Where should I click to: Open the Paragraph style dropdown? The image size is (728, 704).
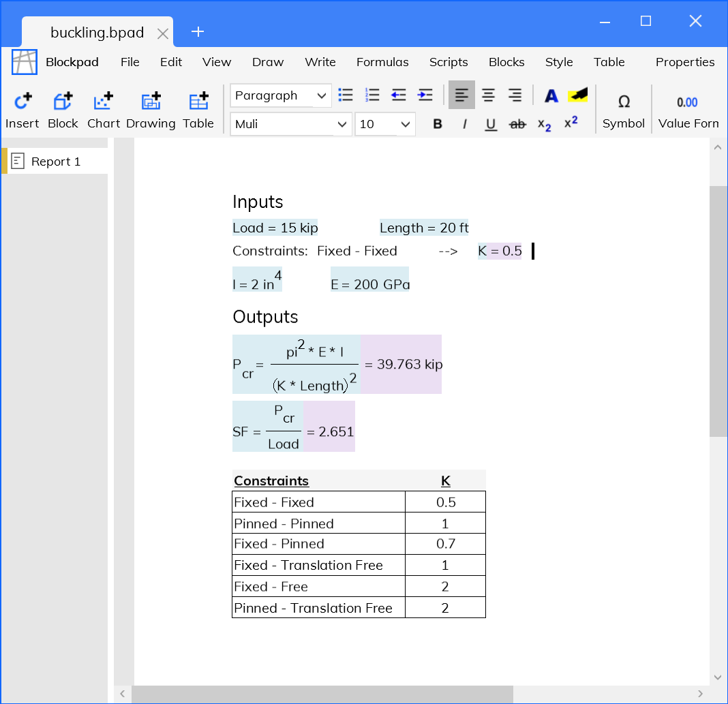[281, 96]
